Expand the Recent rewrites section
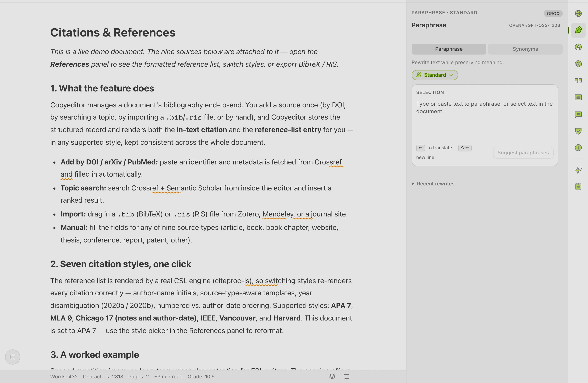The image size is (588, 383). click(433, 184)
